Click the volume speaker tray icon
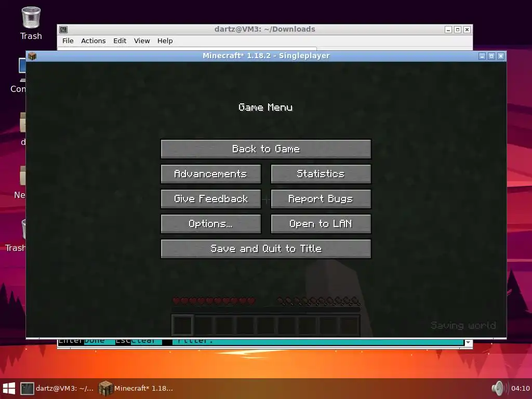 (499, 389)
